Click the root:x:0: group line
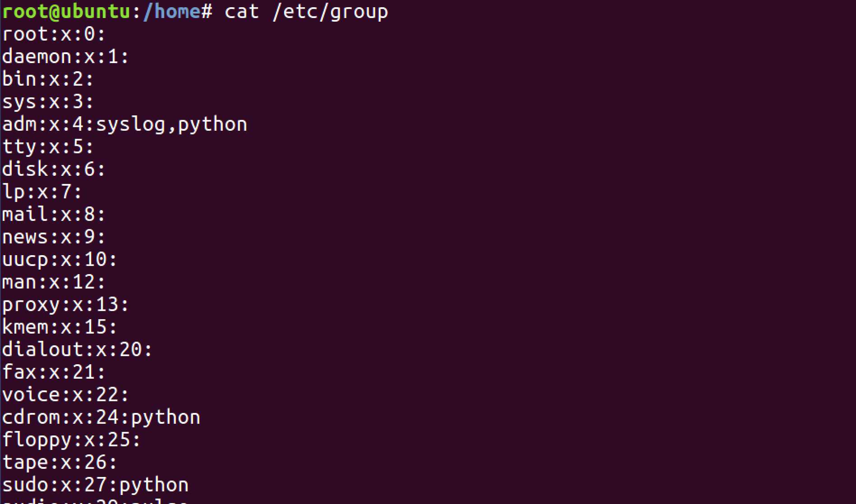 54,34
